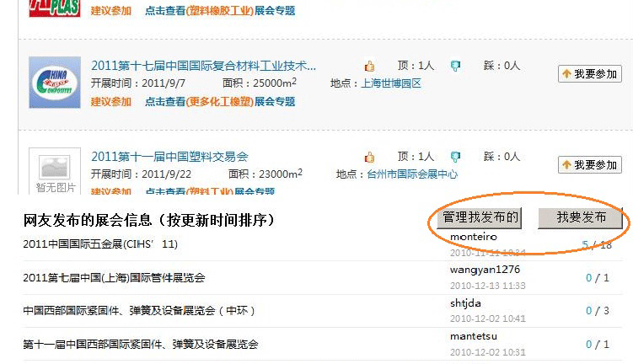This screenshot has height=364, width=633.
Task: Open 点击查看(更多化工橡塑)展会专题 link
Action: click(220, 102)
